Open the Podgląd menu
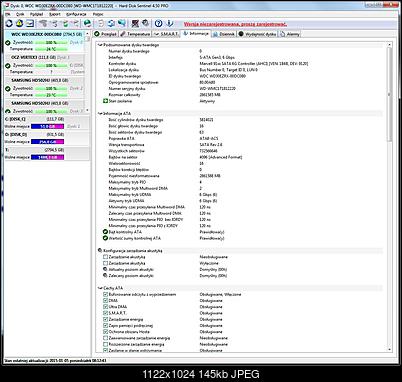This screenshot has width=402, height=382. [x=36, y=14]
